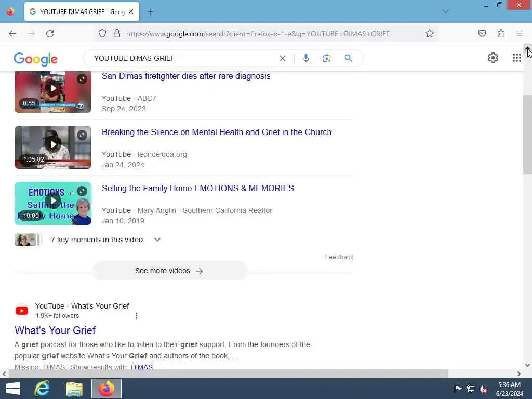
Task: Open Google quick settings gear
Action: (493, 58)
